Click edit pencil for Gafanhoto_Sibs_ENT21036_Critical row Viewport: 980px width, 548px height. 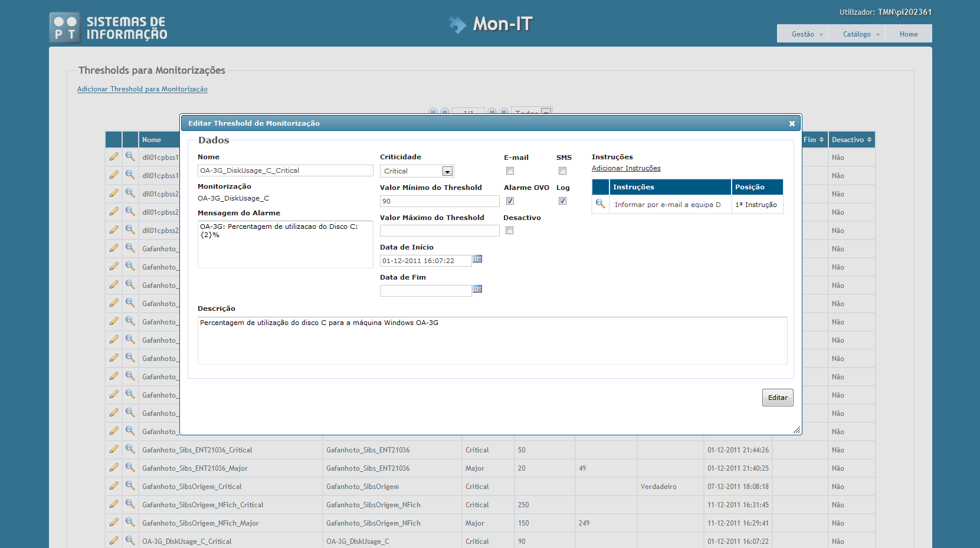coord(114,449)
